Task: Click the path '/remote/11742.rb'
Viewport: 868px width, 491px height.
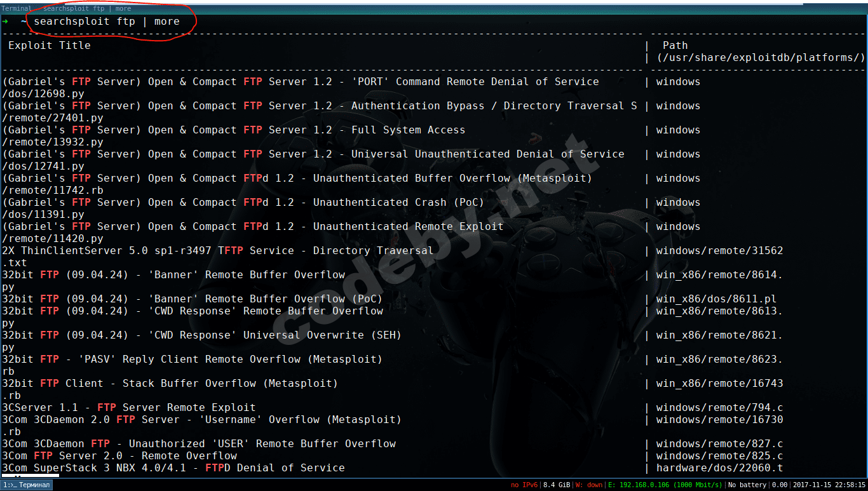Action: (x=53, y=191)
